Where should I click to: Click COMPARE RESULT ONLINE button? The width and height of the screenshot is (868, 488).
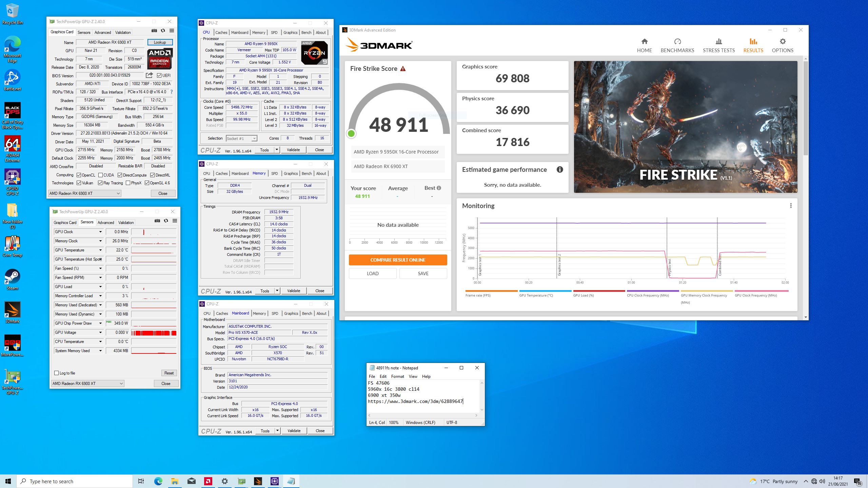(398, 260)
